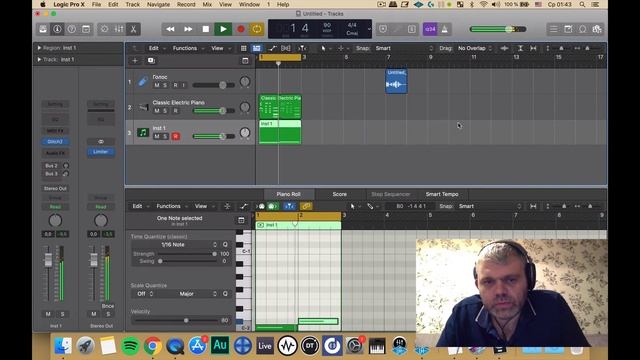This screenshot has height=360, width=640.
Task: Toggle Show Automation button in Tracks toolbar
Action: pyautogui.click(x=272, y=48)
